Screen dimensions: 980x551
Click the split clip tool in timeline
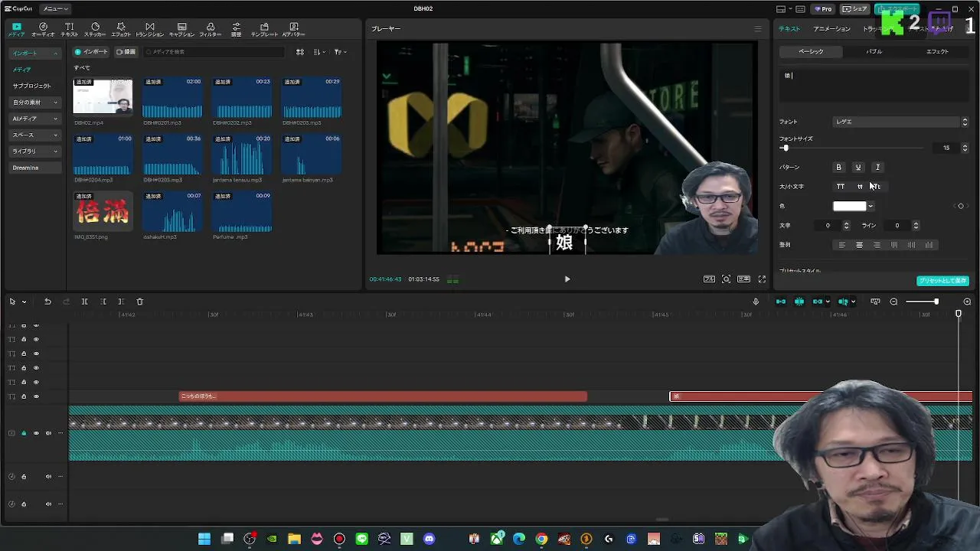point(84,302)
